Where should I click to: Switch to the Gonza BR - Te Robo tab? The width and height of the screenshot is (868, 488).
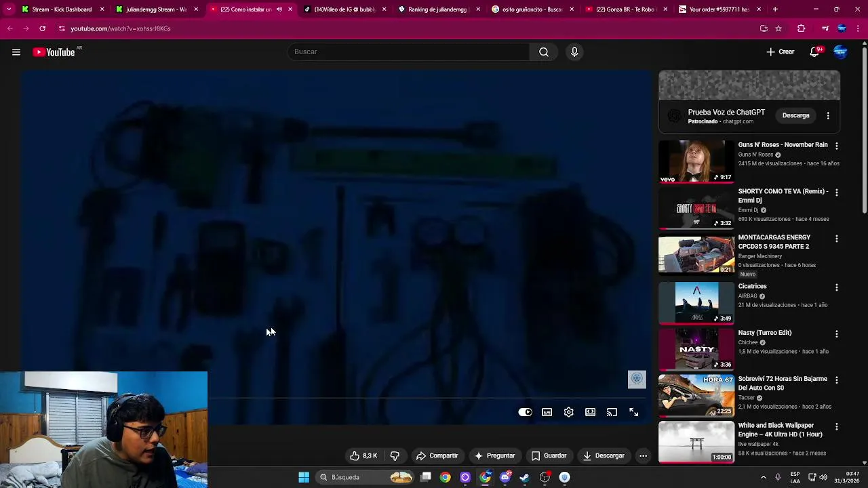(x=625, y=9)
